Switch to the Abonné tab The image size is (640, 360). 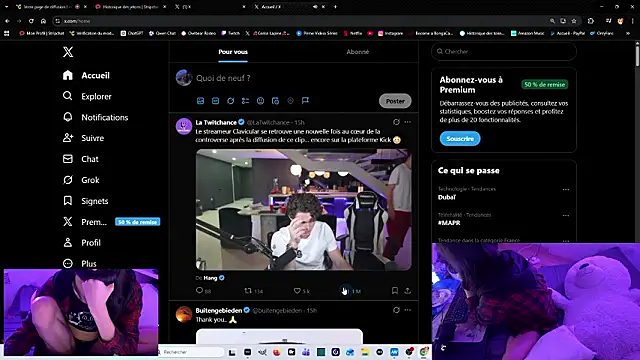tap(358, 52)
